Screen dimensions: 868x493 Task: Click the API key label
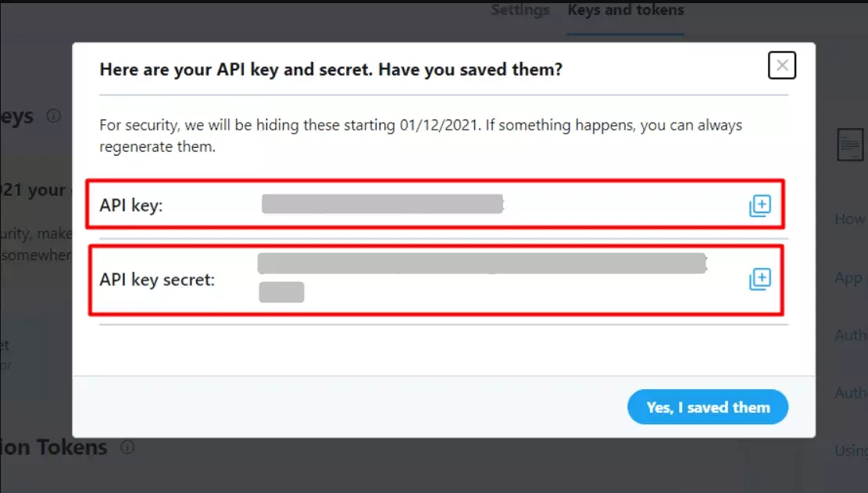tap(131, 205)
